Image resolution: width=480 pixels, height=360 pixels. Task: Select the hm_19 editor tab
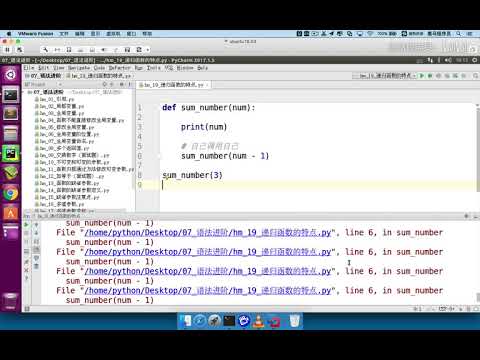(x=174, y=85)
